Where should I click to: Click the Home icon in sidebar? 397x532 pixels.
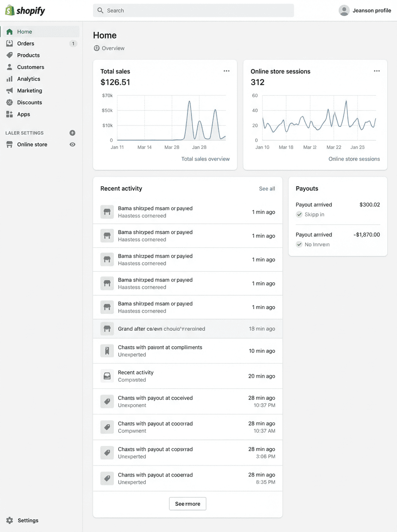point(9,32)
